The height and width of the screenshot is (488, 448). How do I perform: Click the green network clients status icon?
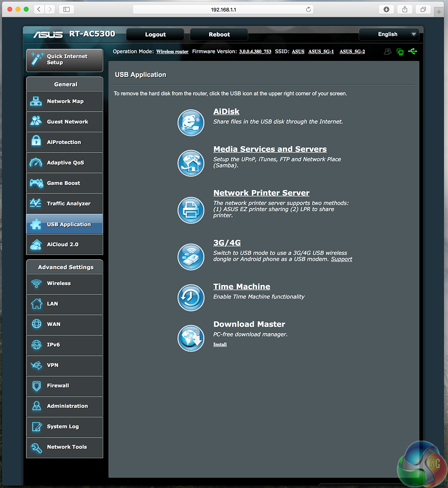coord(400,52)
